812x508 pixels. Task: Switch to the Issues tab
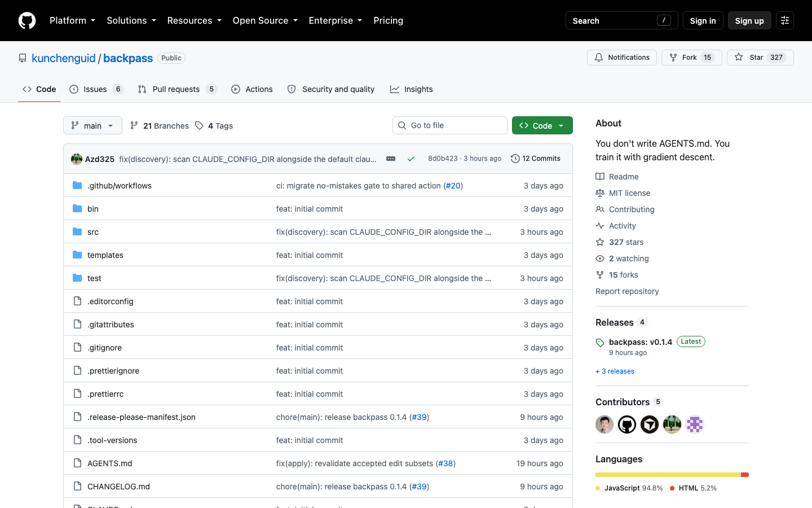96,89
